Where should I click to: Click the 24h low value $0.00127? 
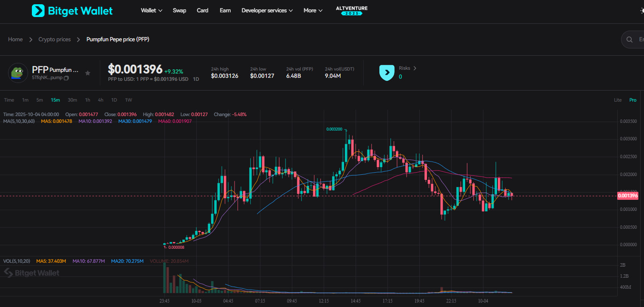pos(262,76)
